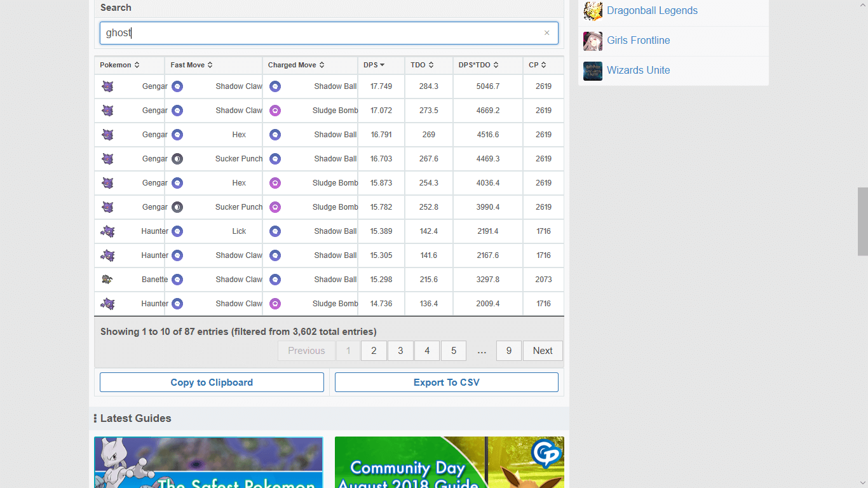
Task: Open the Safest Pokemon guide thumbnail
Action: 208,462
